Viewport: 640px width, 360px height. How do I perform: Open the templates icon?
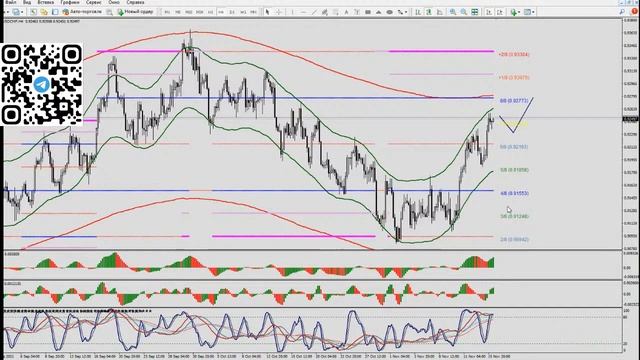pyautogui.click(x=527, y=12)
